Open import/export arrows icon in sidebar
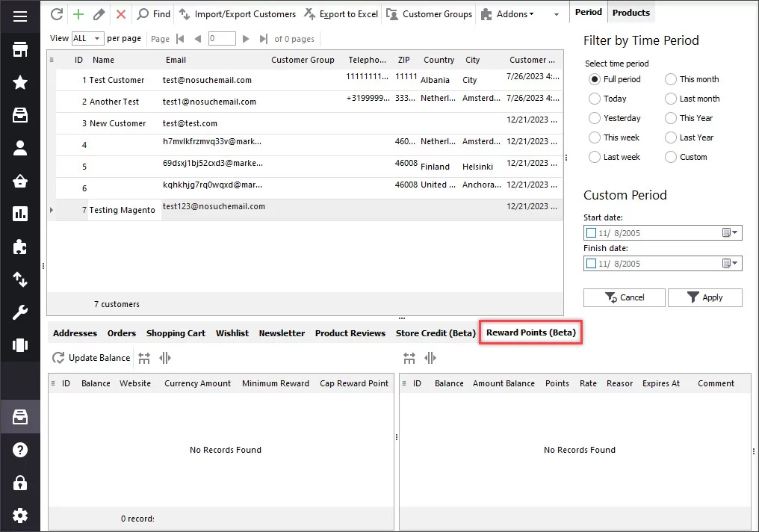This screenshot has width=759, height=532. pyautogui.click(x=20, y=279)
